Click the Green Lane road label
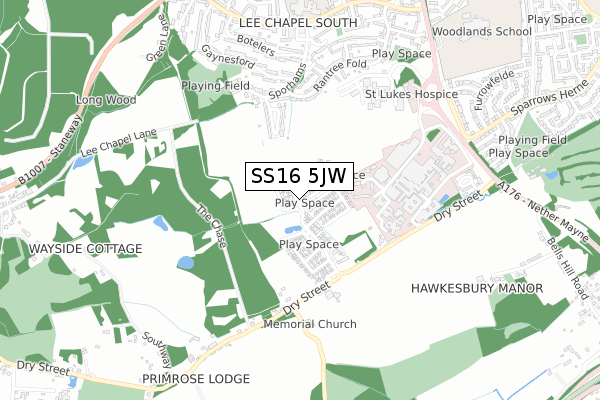Image resolution: width=600 pixels, height=400 pixels. point(157,38)
